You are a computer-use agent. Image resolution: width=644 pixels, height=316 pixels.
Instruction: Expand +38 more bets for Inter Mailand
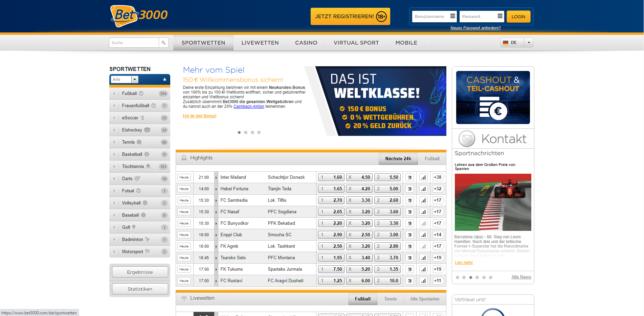click(438, 177)
